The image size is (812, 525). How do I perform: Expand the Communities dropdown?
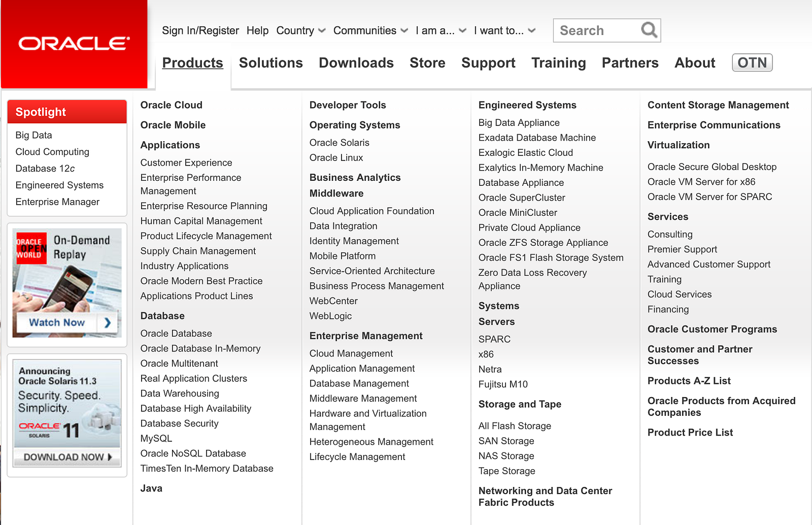click(x=370, y=30)
